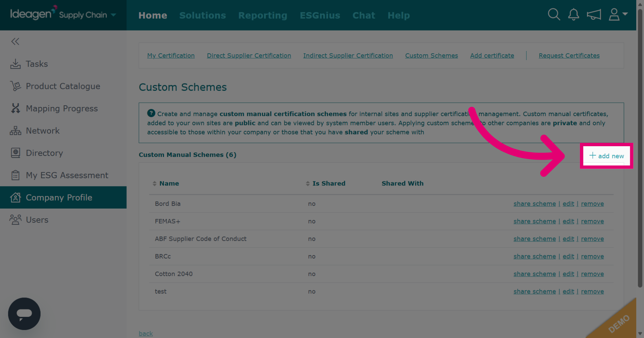Remove the Cotton 2040 scheme
The width and height of the screenshot is (644, 338).
(592, 274)
